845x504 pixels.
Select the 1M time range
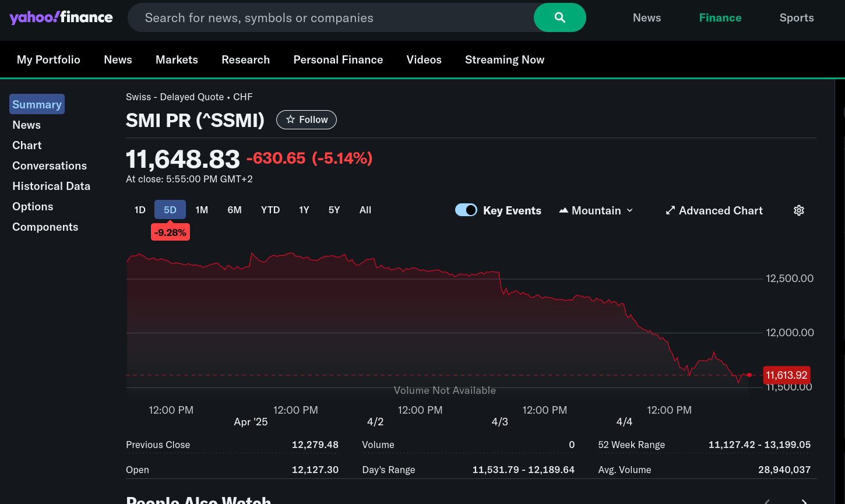click(x=202, y=210)
